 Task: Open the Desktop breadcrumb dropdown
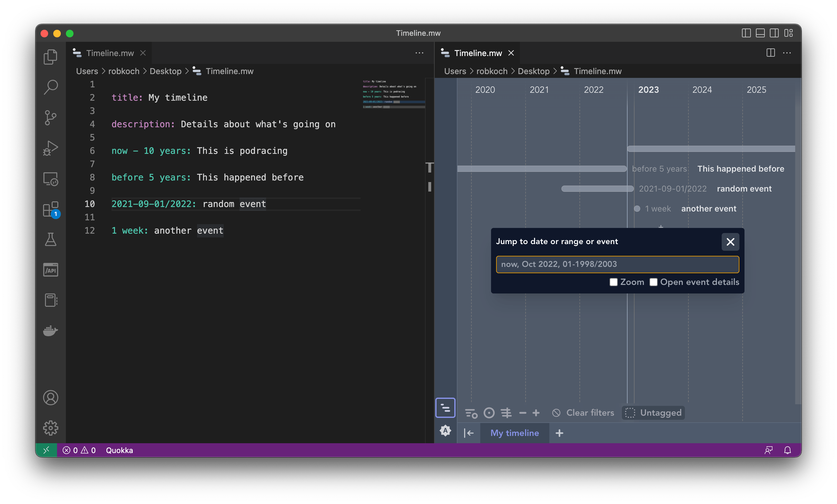click(x=165, y=71)
